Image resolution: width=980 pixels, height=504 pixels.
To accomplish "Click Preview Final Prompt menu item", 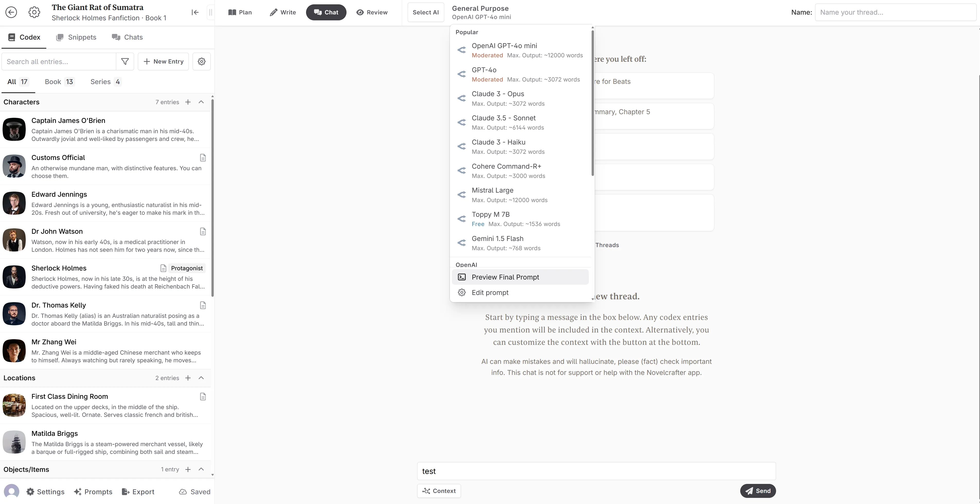I will click(x=520, y=277).
